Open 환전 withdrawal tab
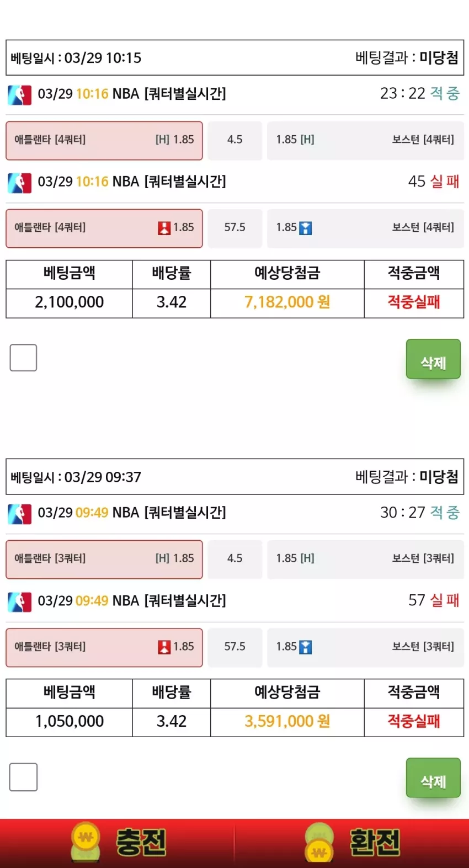 (x=352, y=843)
